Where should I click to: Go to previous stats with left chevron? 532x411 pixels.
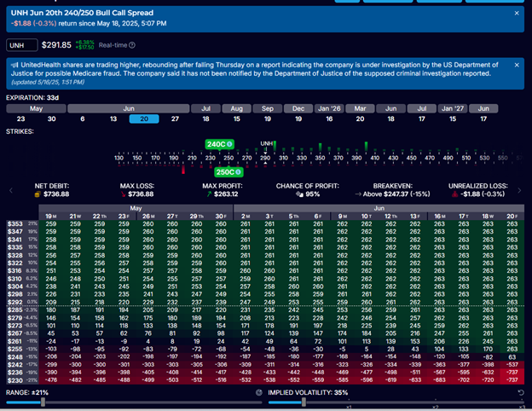(x=11, y=190)
